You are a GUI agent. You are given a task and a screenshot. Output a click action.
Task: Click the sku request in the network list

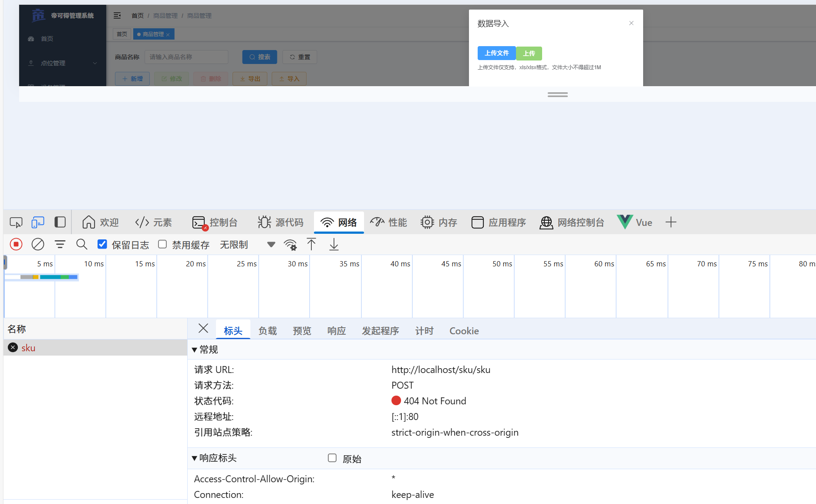[28, 347]
